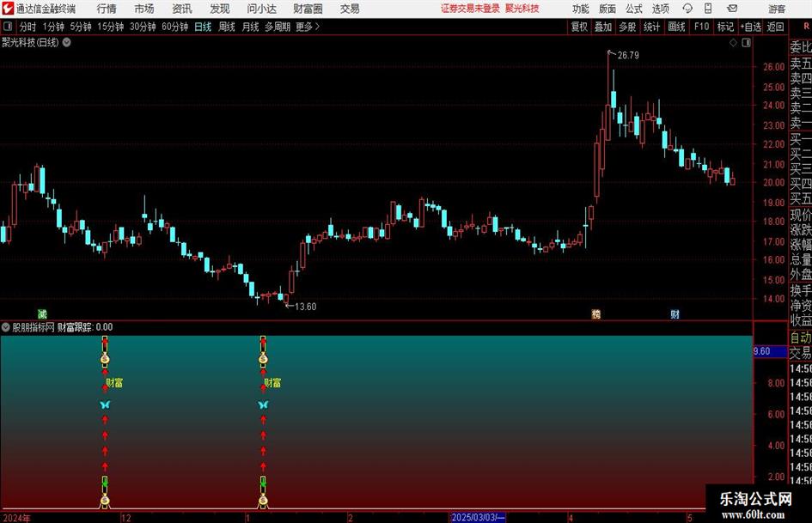Image resolution: width=812 pixels, height=523 pixels.
Task: Open 多周期 view
Action: click(x=278, y=27)
